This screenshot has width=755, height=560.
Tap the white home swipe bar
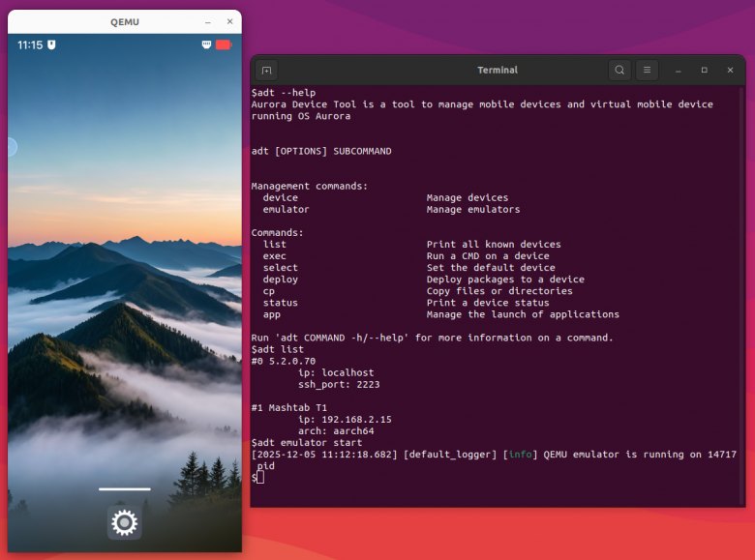(125, 488)
